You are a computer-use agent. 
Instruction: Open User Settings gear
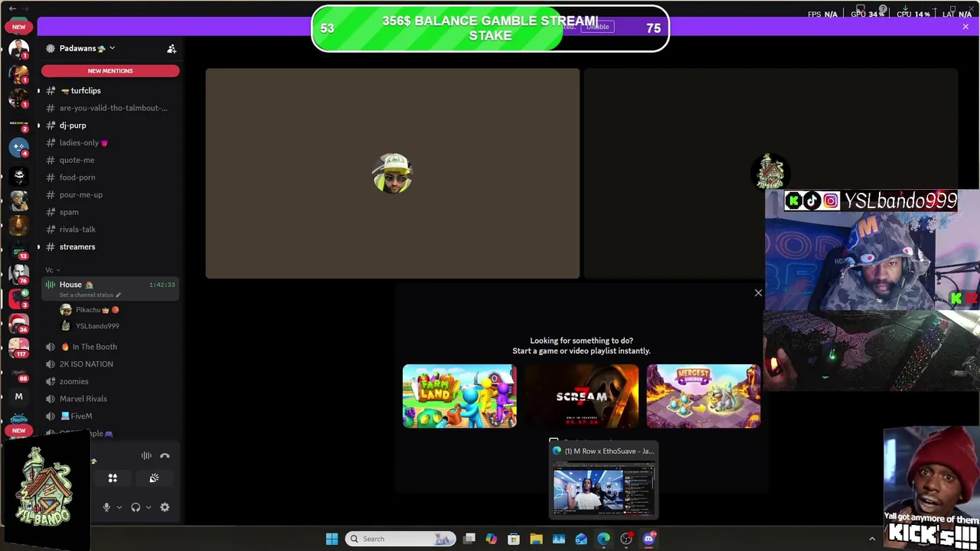click(x=165, y=507)
